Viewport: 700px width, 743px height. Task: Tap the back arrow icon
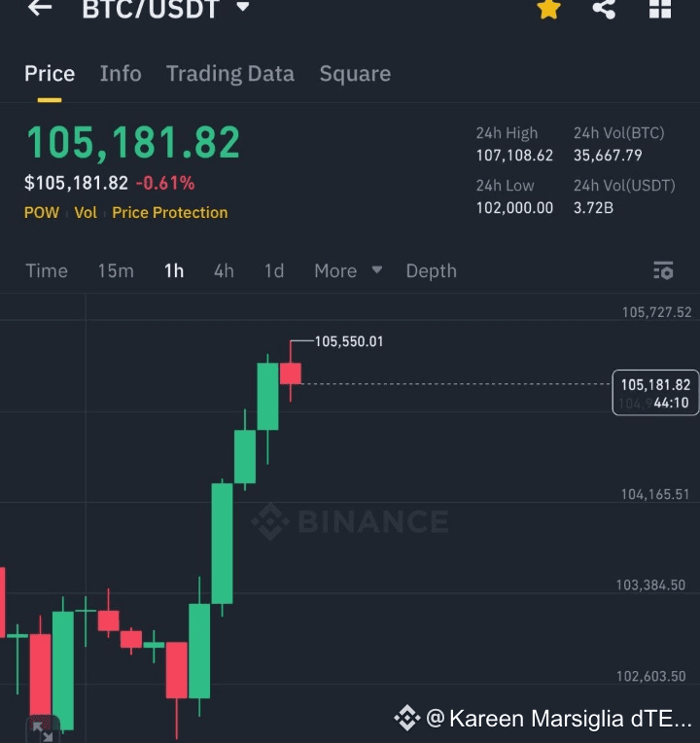click(40, 7)
